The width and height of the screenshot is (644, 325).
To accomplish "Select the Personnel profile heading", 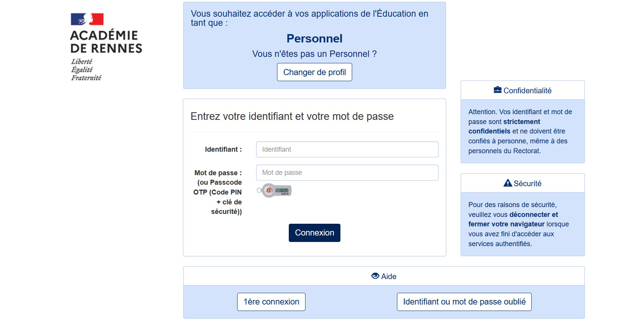I will click(314, 38).
